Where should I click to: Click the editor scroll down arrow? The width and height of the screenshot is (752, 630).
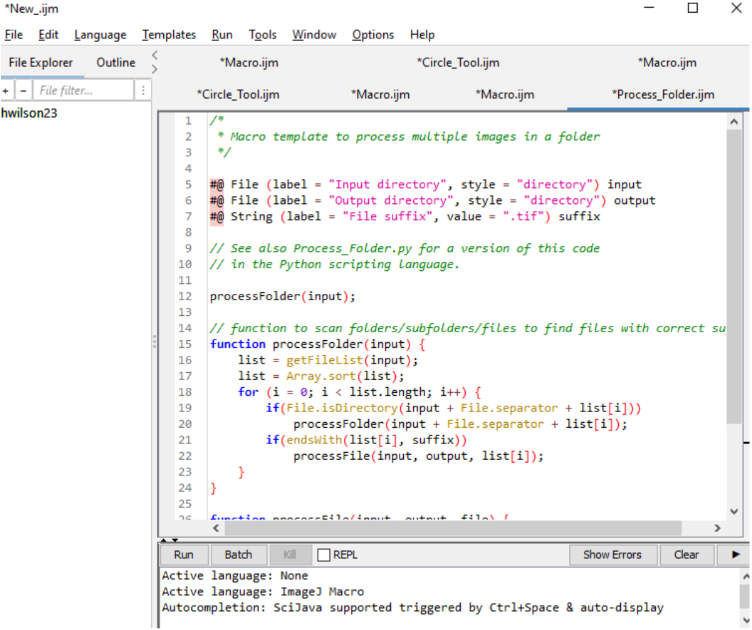pos(734,512)
